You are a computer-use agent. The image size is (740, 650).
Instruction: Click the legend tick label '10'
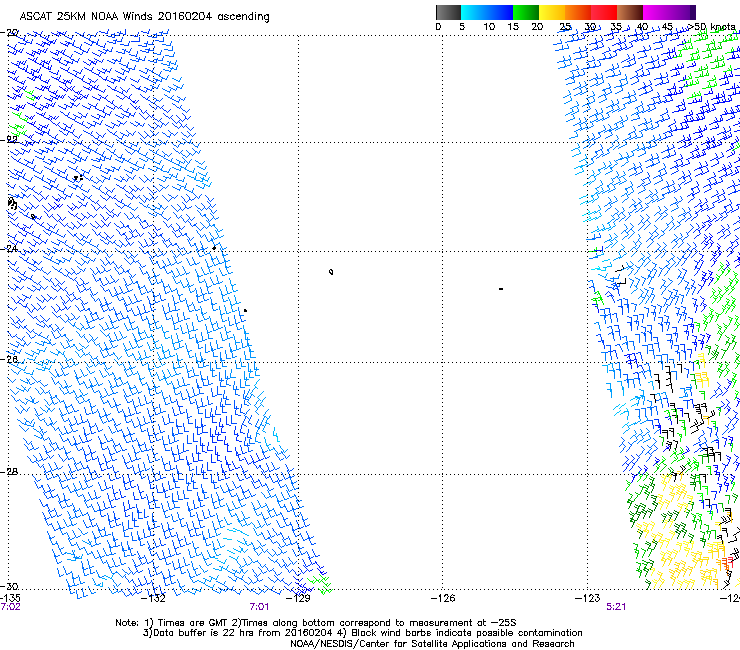pos(489,27)
